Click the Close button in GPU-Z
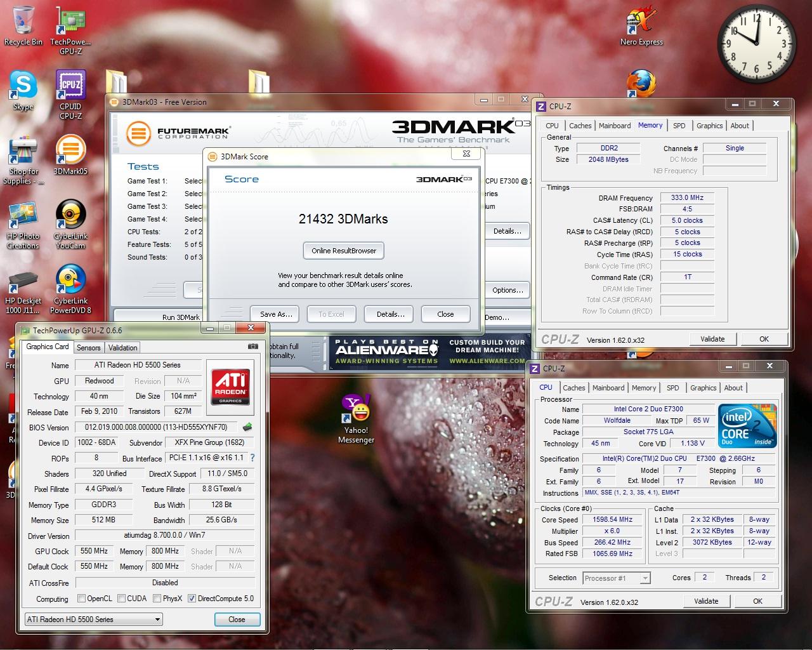The image size is (812, 650). pos(237,620)
